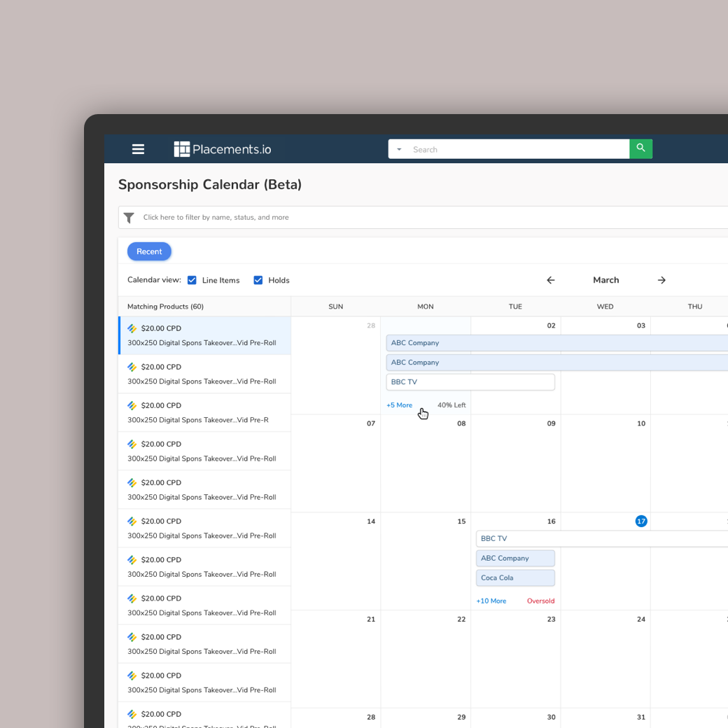Click the funnel filter icon
728x728 pixels.
click(x=129, y=218)
